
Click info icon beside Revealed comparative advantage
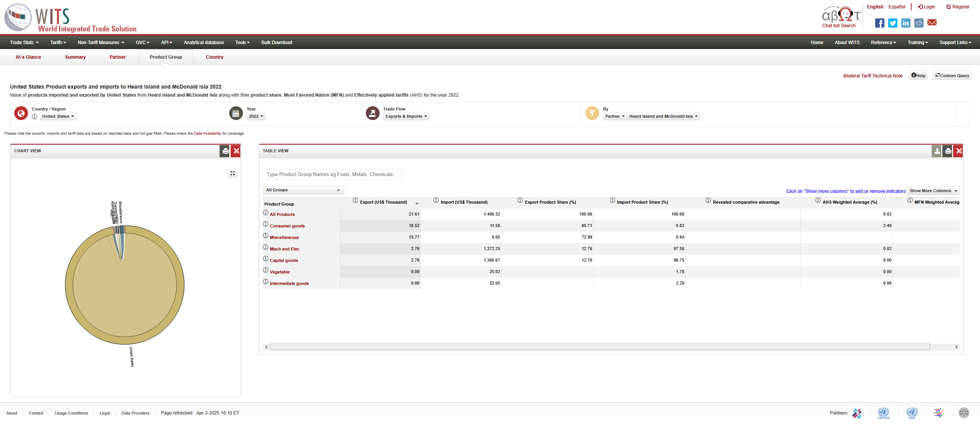click(x=708, y=201)
